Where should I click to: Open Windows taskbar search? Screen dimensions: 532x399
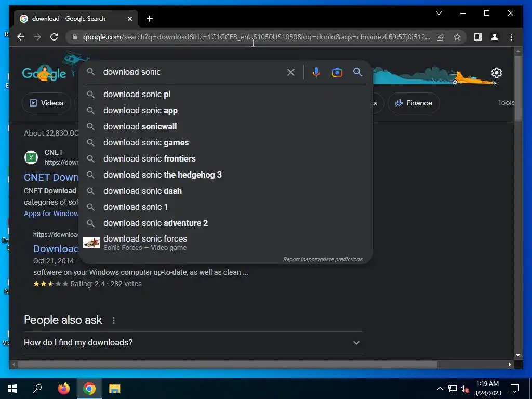(37, 389)
